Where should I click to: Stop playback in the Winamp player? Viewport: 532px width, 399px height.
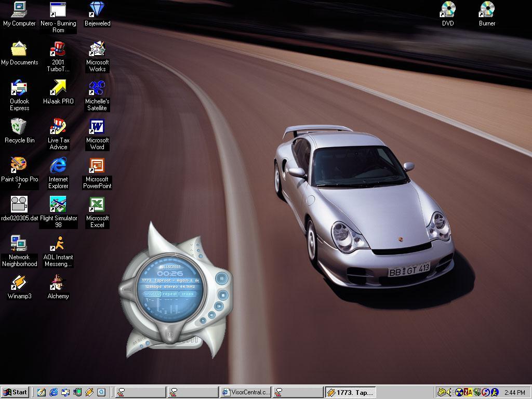[222, 295]
